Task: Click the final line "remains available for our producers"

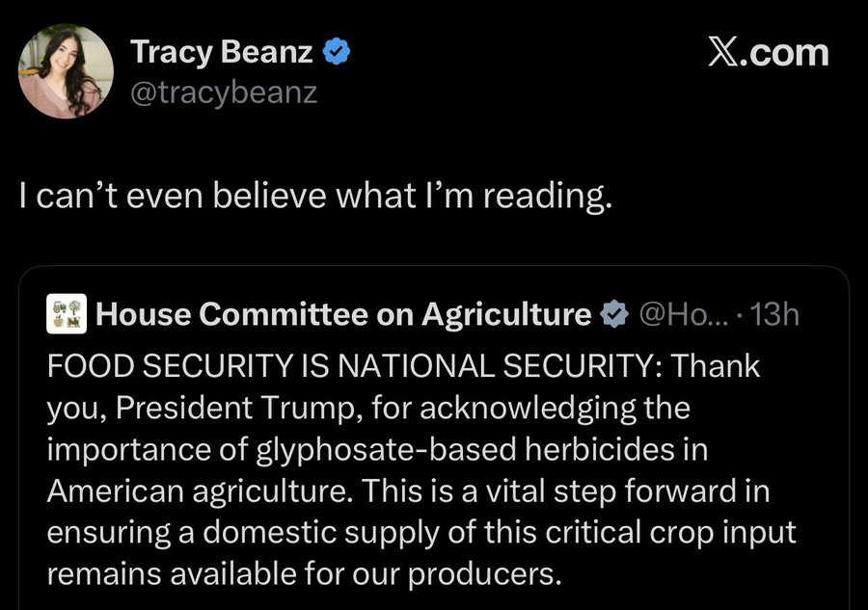Action: 304,573
